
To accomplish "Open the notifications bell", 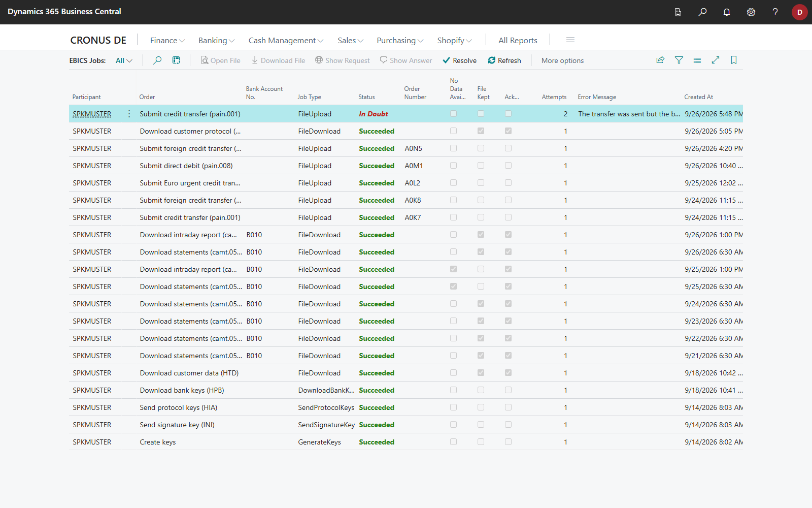I will (x=727, y=12).
